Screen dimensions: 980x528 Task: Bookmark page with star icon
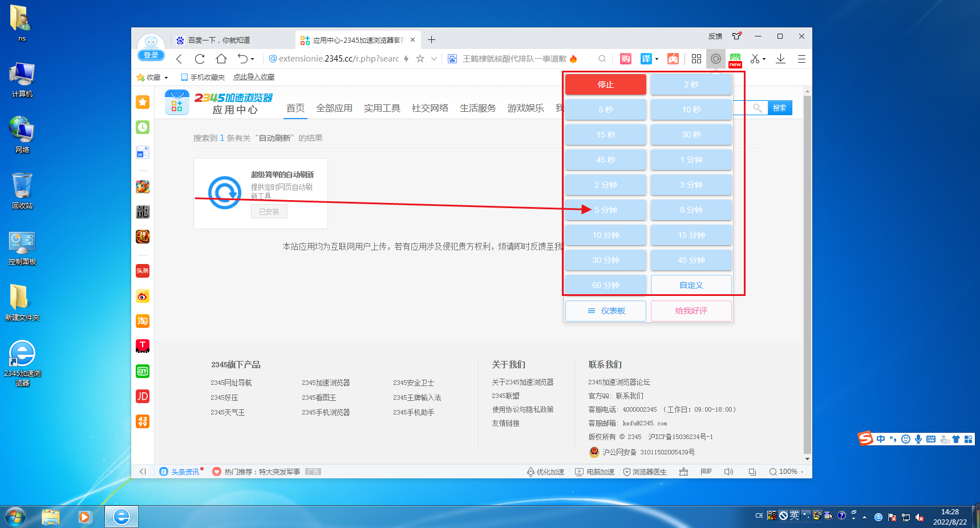[x=420, y=59]
